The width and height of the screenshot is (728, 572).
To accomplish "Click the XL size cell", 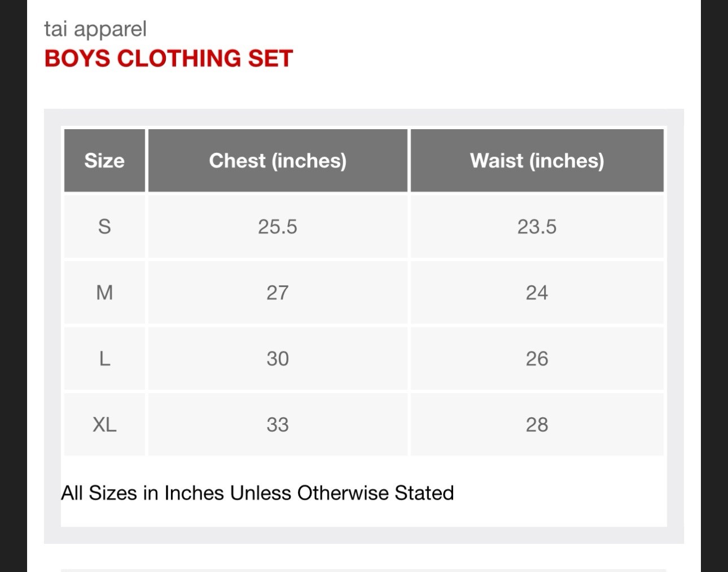I will (x=104, y=424).
